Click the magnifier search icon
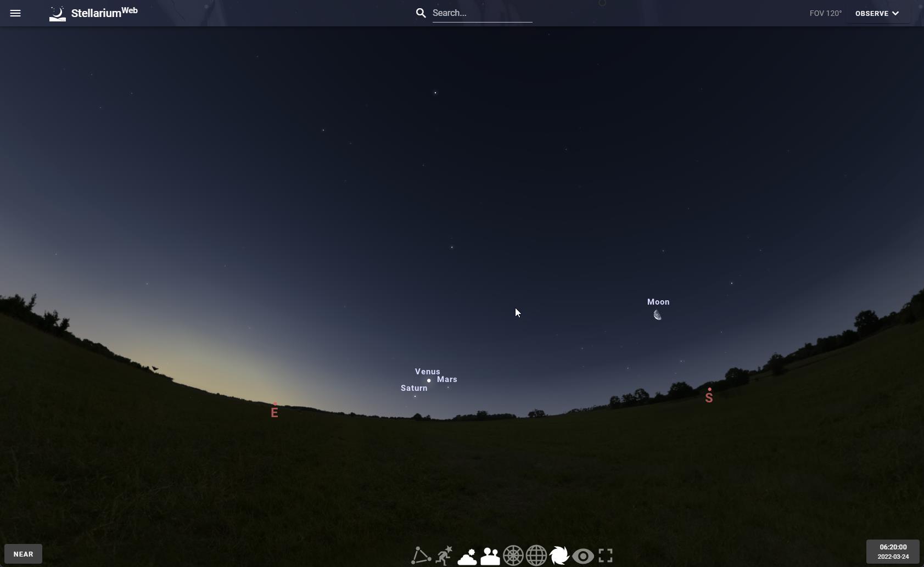 click(x=421, y=13)
